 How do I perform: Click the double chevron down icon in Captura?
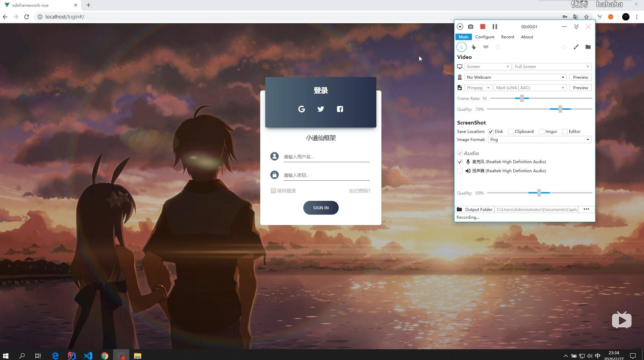576,27
